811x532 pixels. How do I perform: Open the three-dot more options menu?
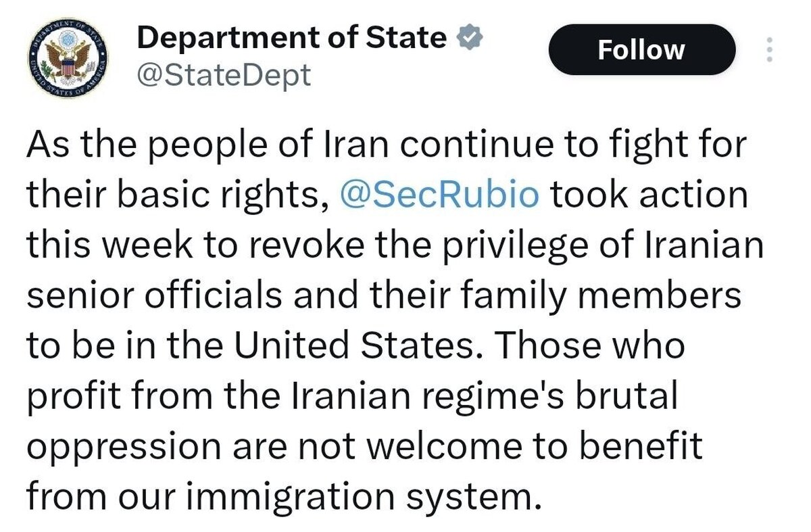(x=768, y=51)
